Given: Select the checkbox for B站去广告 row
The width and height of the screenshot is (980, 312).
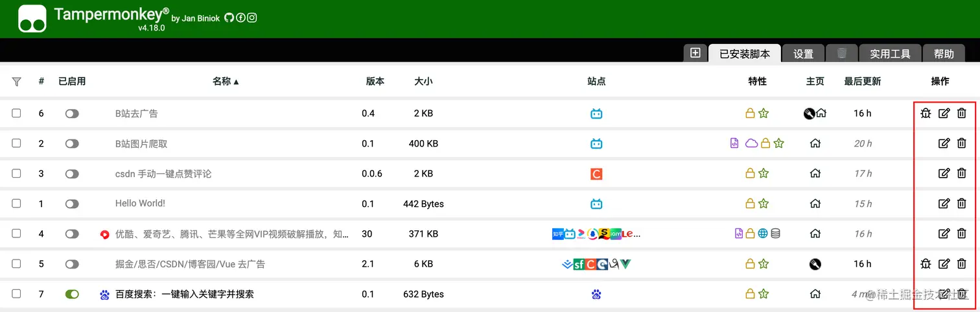Looking at the screenshot, I should point(16,113).
